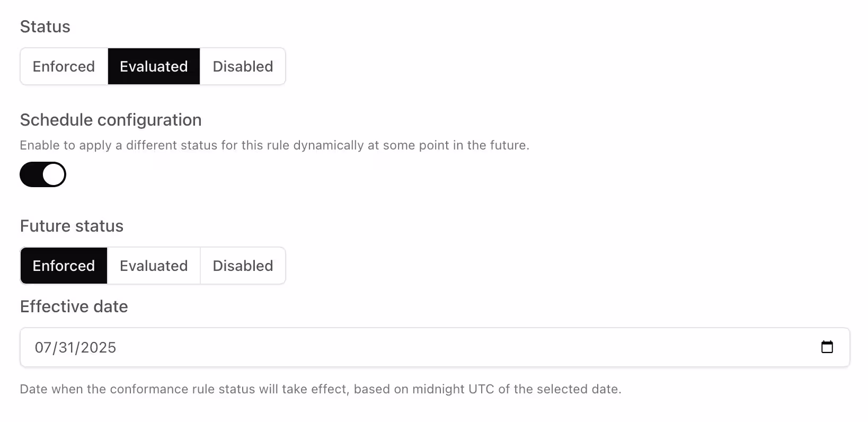868x422 pixels.
Task: Choose Disabled for the current Status
Action: 242,66
